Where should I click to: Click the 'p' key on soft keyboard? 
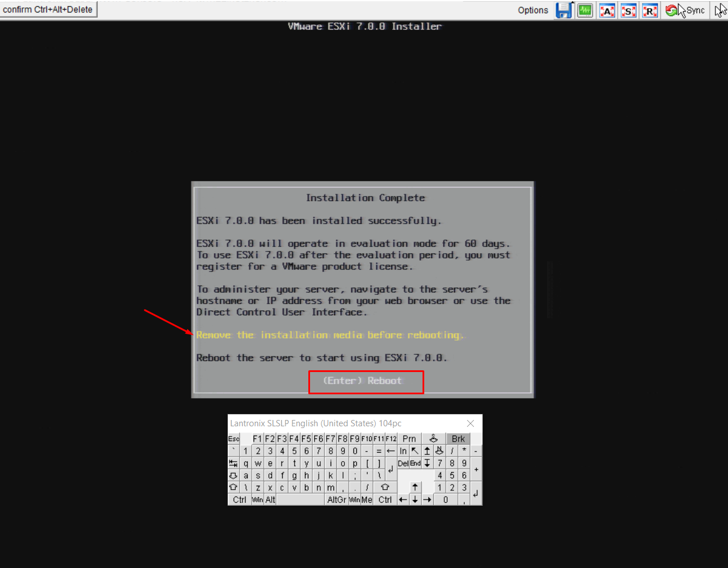(355, 463)
